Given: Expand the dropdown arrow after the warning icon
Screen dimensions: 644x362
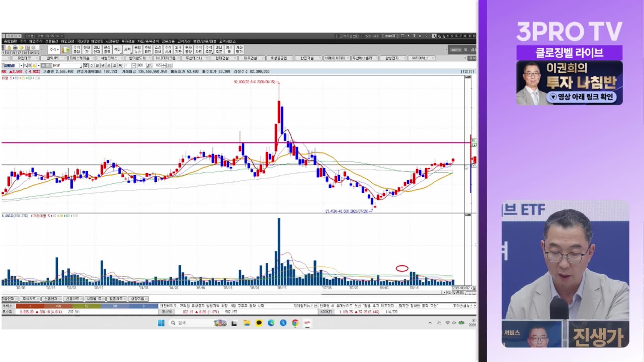Looking at the screenshot, I should point(39,66).
